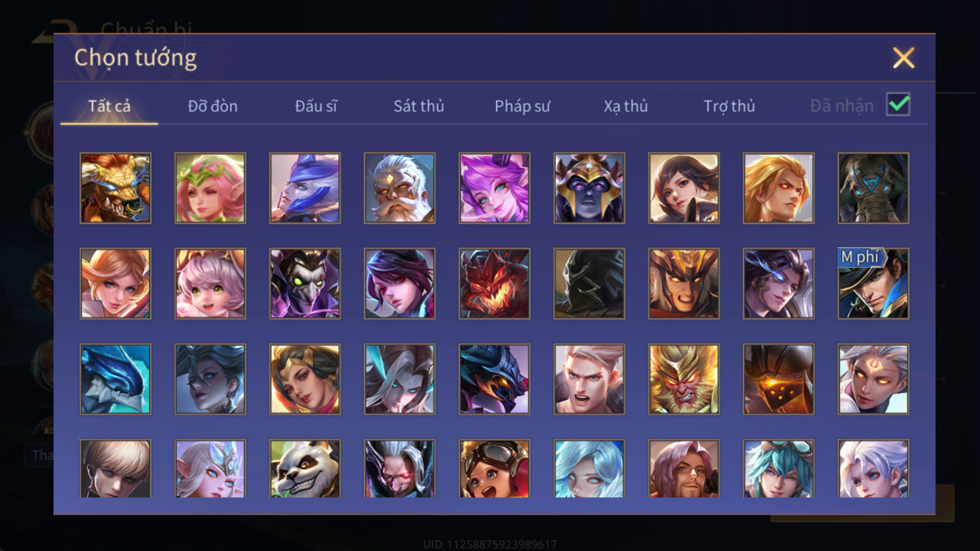This screenshot has height=551, width=980.
Task: Select the red lava demon hero portrait
Action: tap(495, 283)
